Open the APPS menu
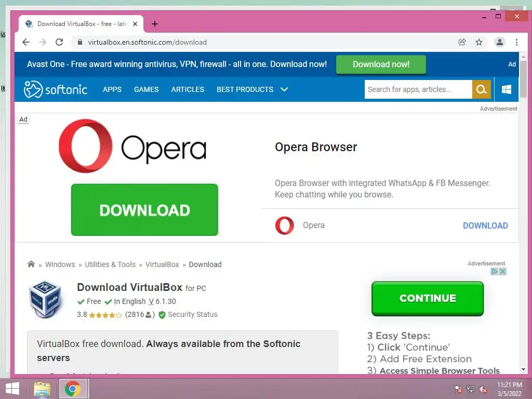532x399 pixels. (112, 89)
